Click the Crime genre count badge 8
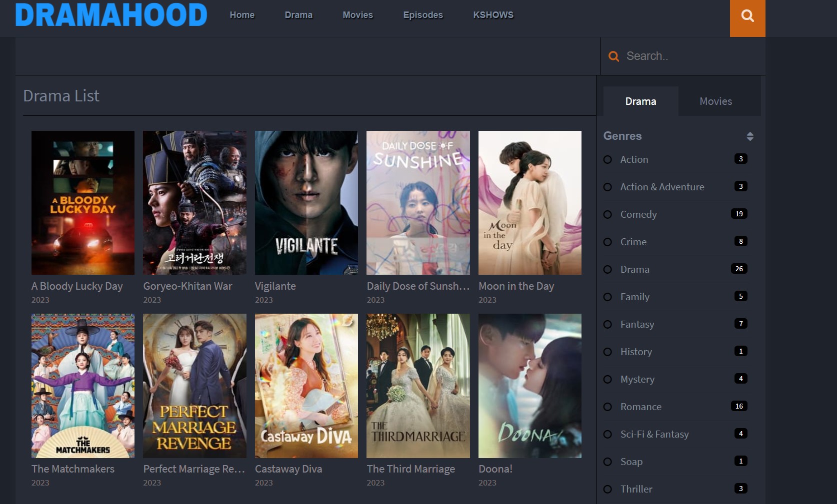 point(741,241)
